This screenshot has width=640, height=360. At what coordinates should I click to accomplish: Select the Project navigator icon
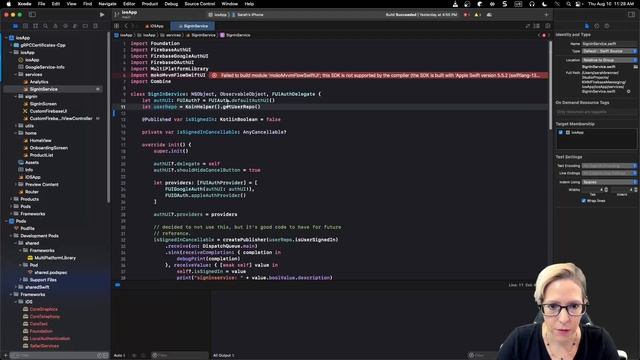click(x=16, y=26)
